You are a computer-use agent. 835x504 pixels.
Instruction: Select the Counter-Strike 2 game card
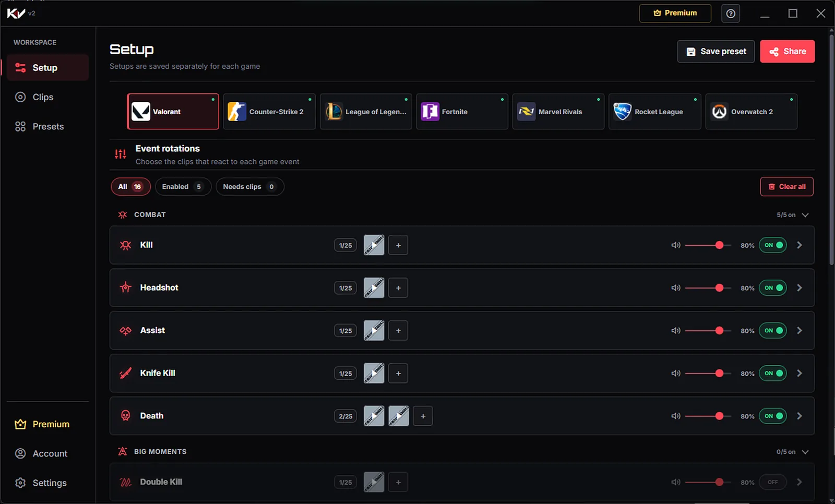(269, 112)
